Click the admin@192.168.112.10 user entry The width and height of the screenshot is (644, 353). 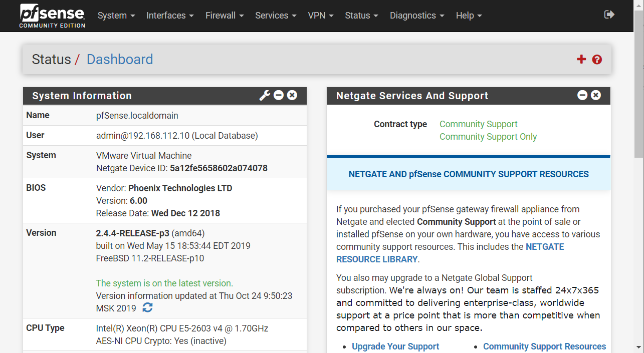[x=177, y=136]
